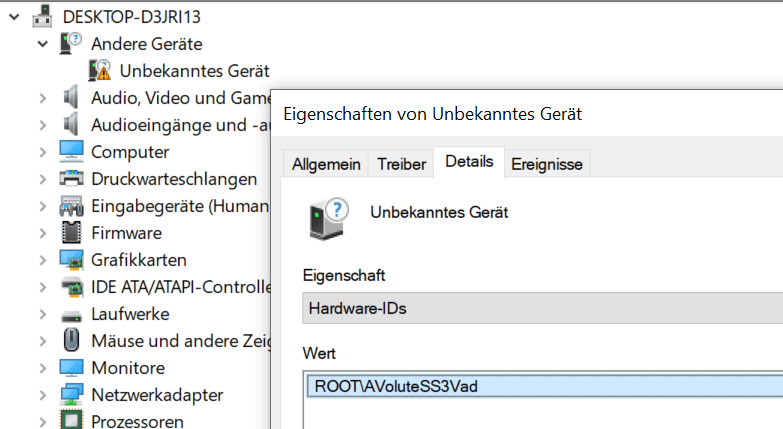Click the drive icon beside Laufwerke
Viewport: 783px width, 429px height.
[71, 316]
